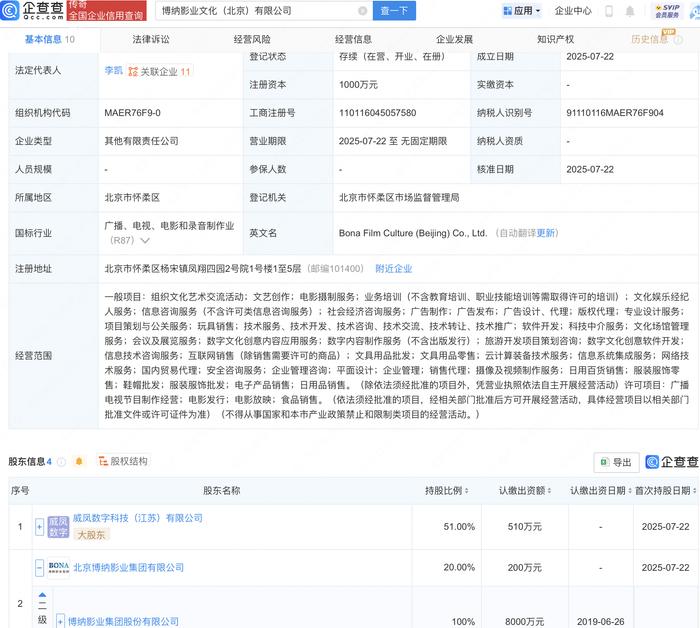Viewport: 700px width, 628px height.
Task: Click the orange bell beside 股东信息
Action: coord(79,461)
